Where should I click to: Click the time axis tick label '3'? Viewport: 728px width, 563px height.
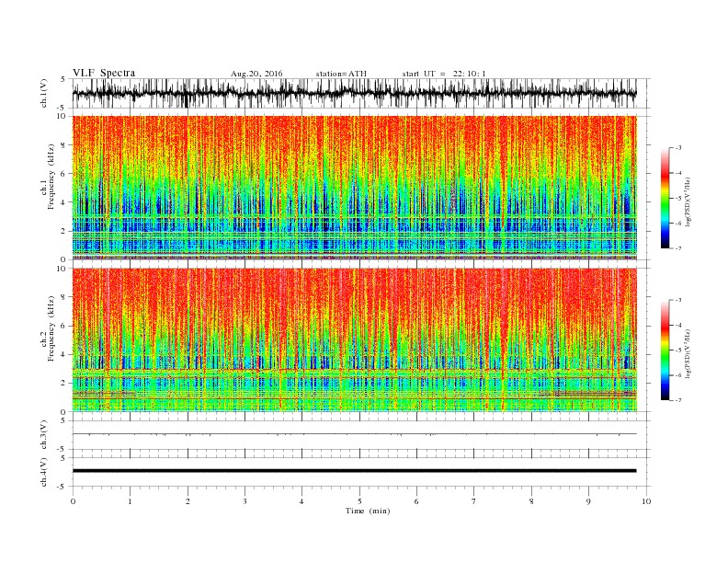pyautogui.click(x=245, y=501)
